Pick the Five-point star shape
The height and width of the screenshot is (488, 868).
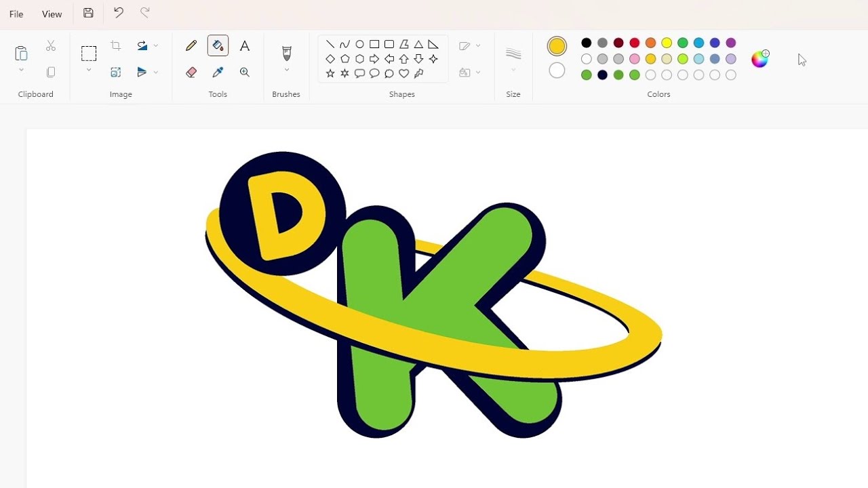pyautogui.click(x=330, y=73)
